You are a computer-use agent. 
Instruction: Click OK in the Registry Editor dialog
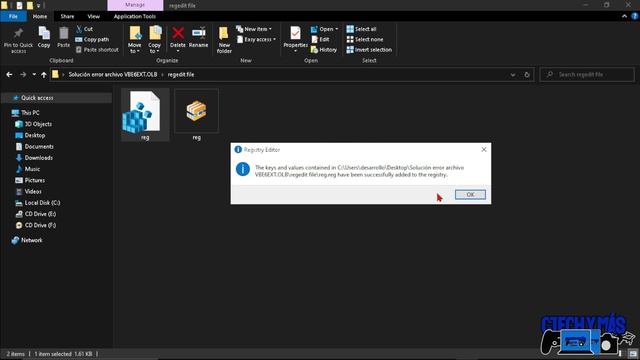[x=470, y=195]
